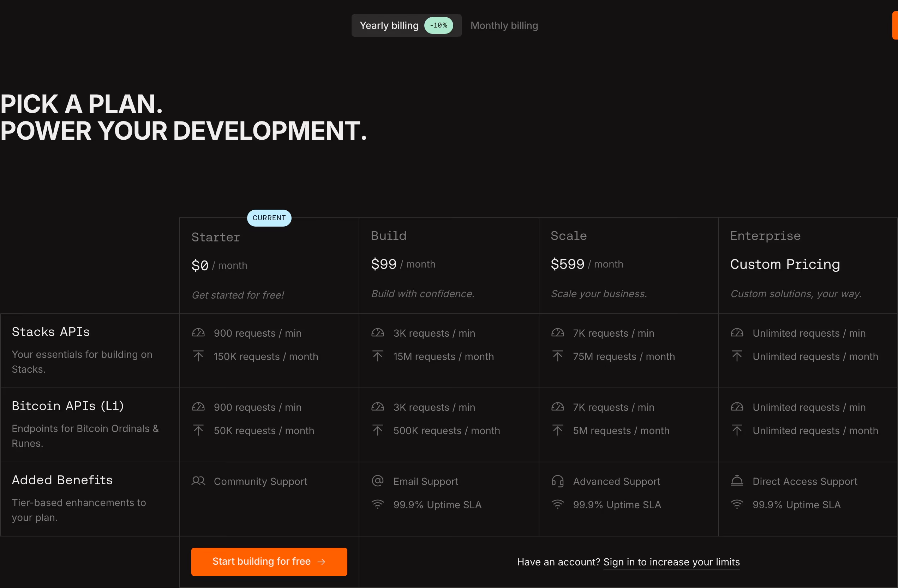Click the at-sign icon beside Email Support

pos(377,481)
